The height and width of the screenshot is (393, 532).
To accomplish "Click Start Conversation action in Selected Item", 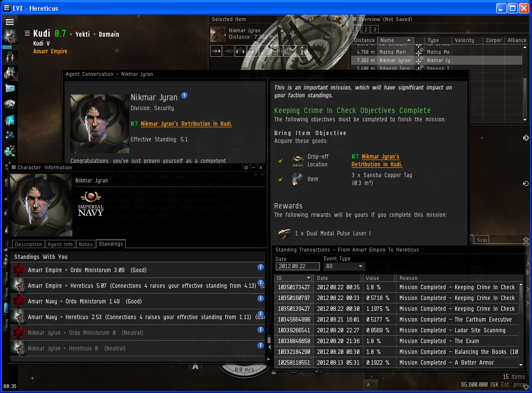I will [240, 51].
